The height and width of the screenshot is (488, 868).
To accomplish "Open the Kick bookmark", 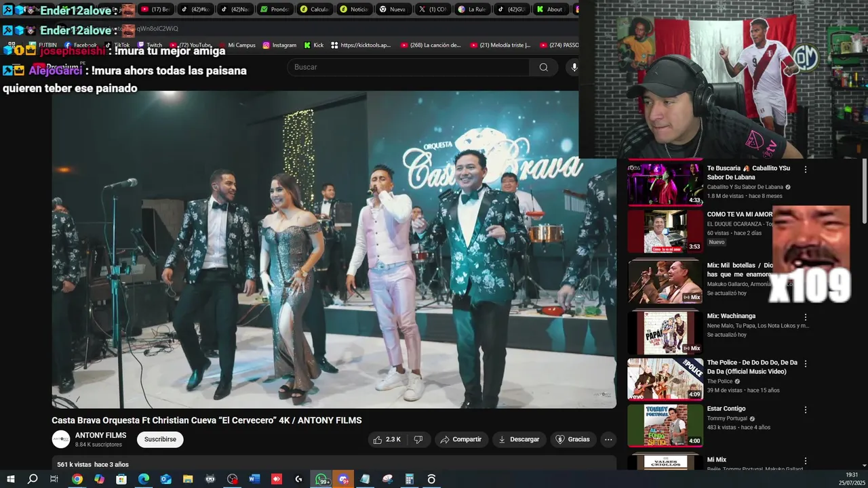I will point(314,45).
